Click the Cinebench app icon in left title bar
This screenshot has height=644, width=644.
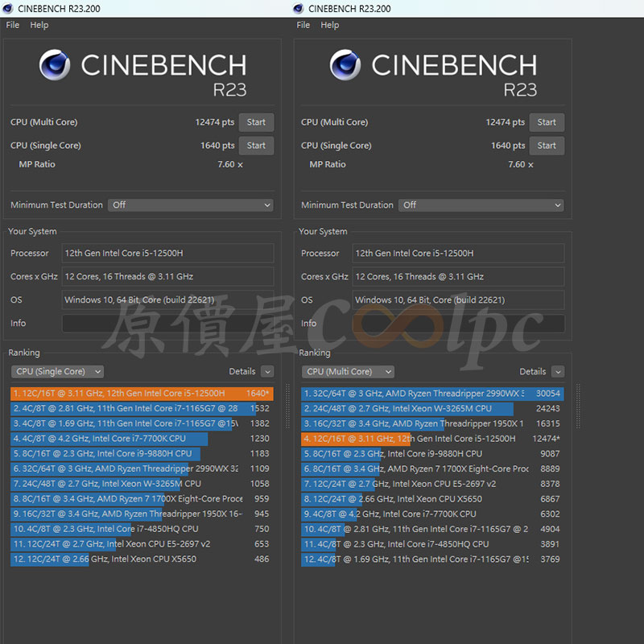[x=8, y=8]
